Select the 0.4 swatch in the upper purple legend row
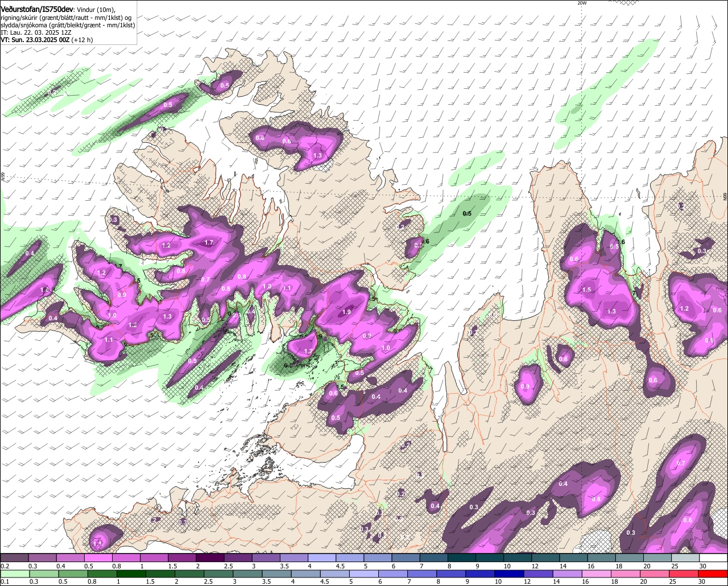This screenshot has width=728, height=586. click(70, 558)
